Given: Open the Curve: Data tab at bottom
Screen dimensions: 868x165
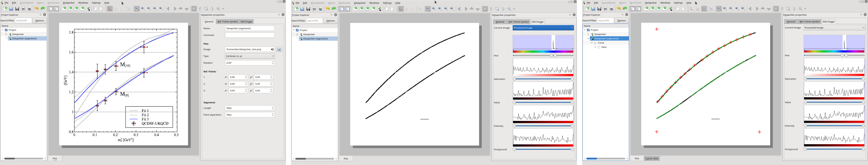Looking at the screenshot, I should (x=652, y=159).
